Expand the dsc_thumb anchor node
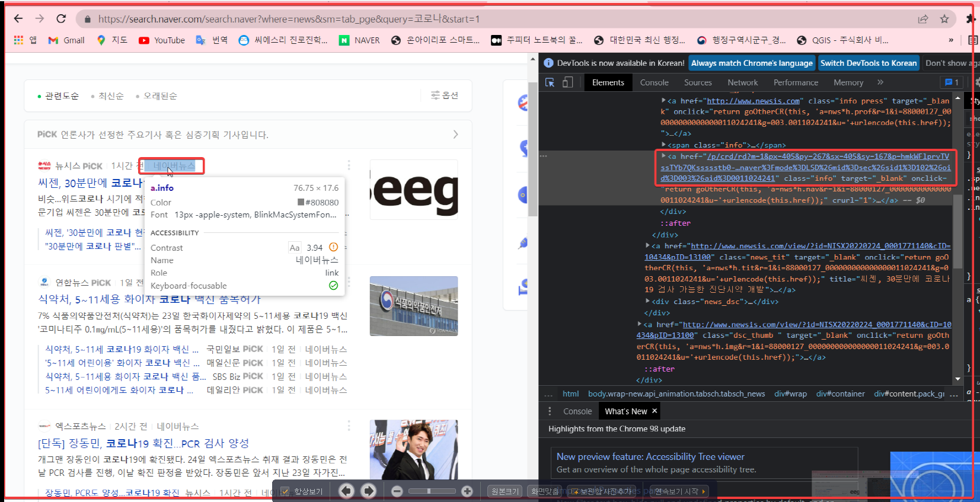980x502 pixels. click(640, 324)
